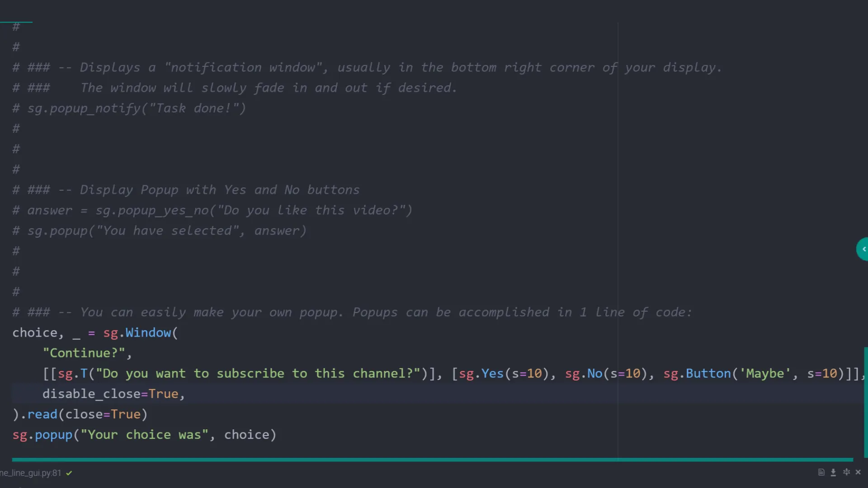Click the comment about Yes and No buttons
The height and width of the screenshot is (488, 868).
click(185, 190)
